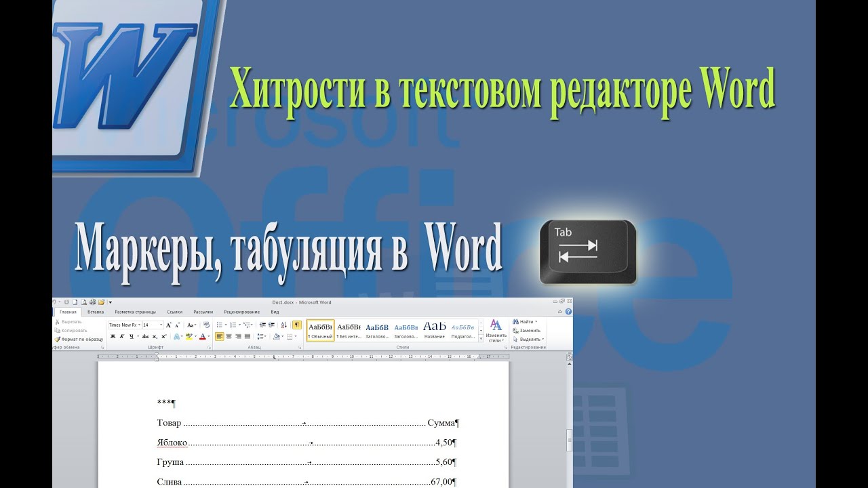868x488 pixels.
Task: Switch to the Вставка tab
Action: pyautogui.click(x=96, y=312)
